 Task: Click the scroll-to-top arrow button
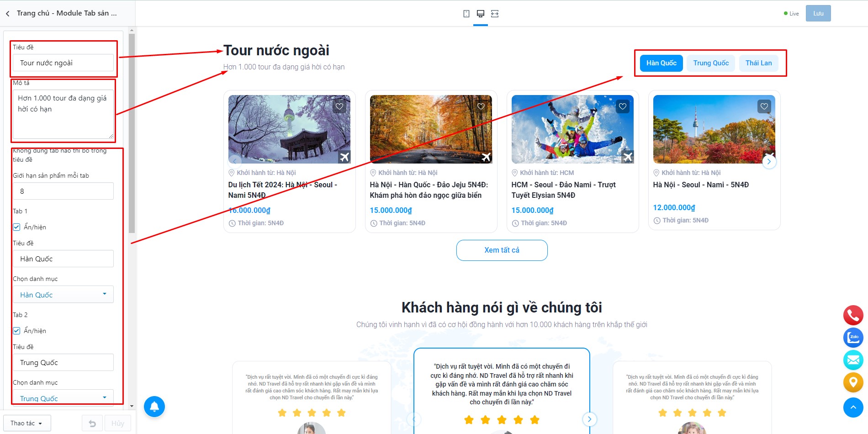[853, 408]
